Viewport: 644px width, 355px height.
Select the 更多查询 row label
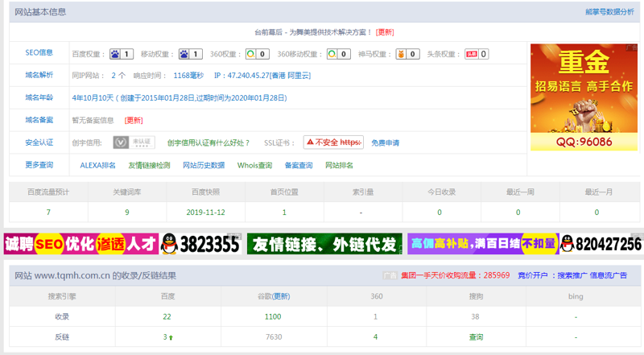click(39, 165)
